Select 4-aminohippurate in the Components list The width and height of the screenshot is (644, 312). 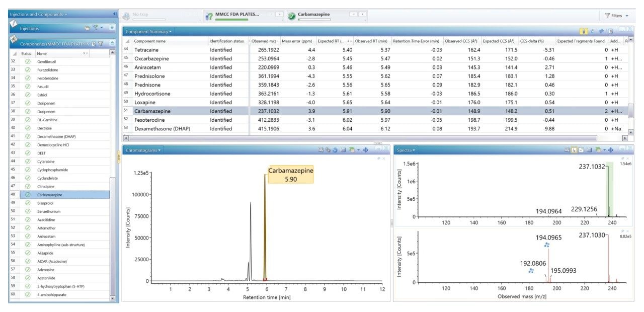59,294
